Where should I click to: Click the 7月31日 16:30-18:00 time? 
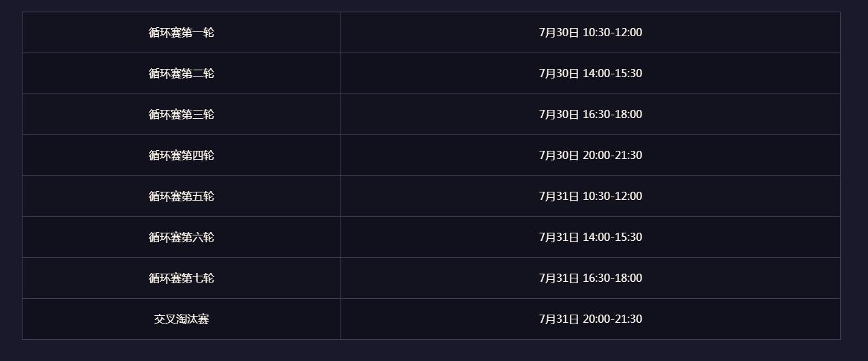590,278
